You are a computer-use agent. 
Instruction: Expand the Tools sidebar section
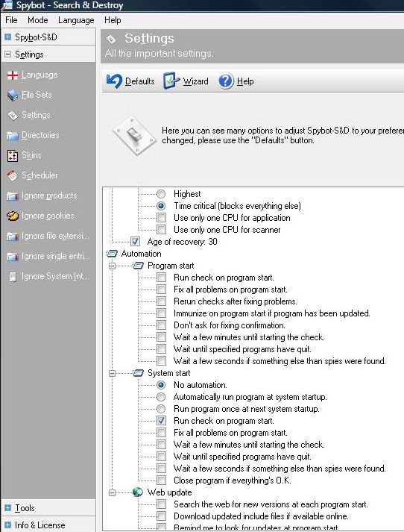coord(7,507)
